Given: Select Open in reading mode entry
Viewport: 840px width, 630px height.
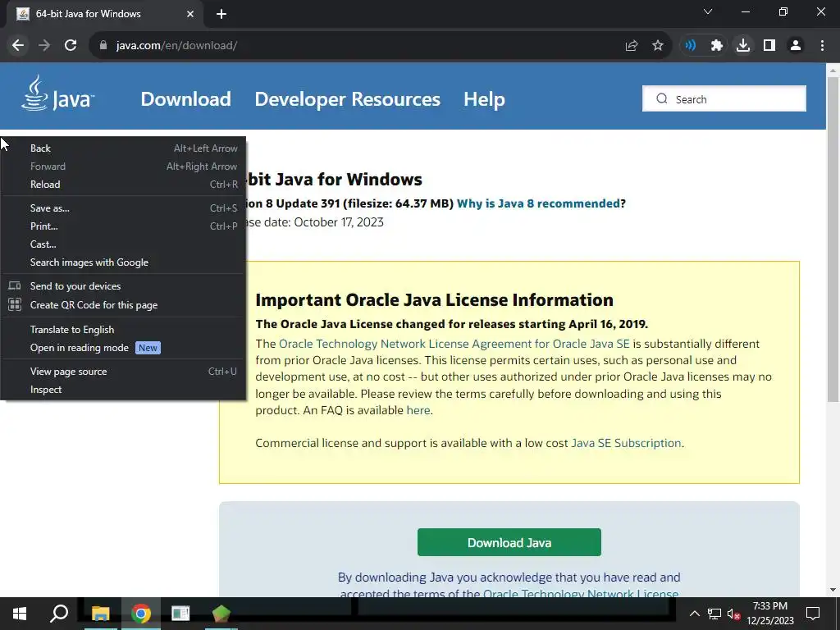Looking at the screenshot, I should click(123, 348).
